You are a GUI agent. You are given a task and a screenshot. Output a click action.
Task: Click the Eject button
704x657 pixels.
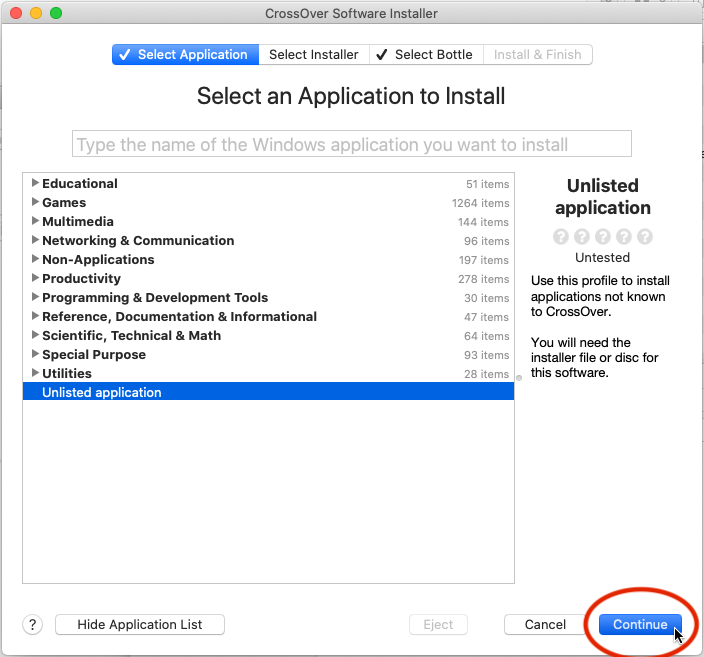438,624
